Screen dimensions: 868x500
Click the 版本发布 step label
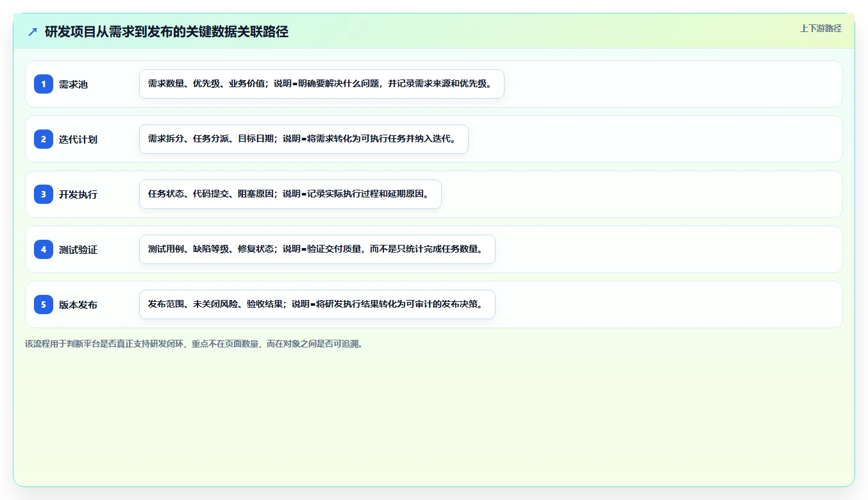78,304
